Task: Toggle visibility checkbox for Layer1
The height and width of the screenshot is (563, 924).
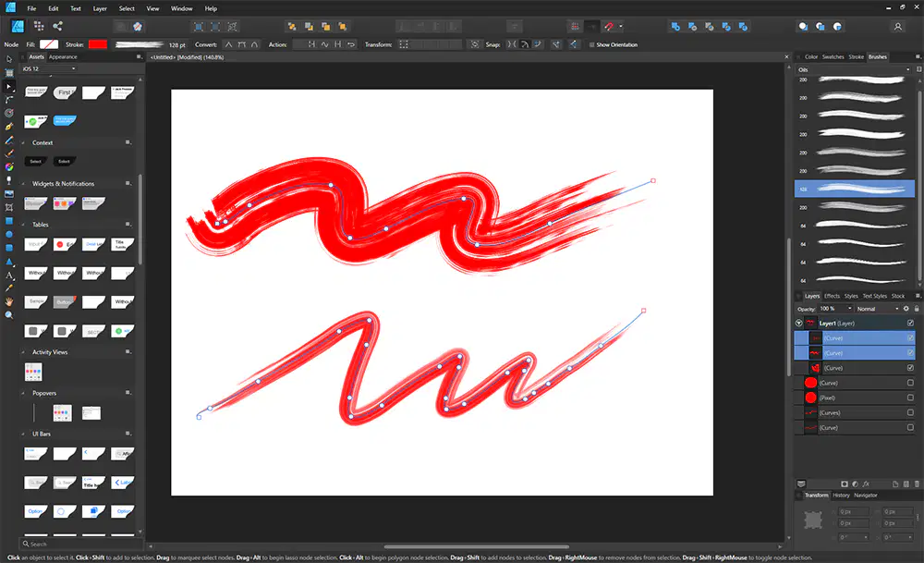Action: 910,323
